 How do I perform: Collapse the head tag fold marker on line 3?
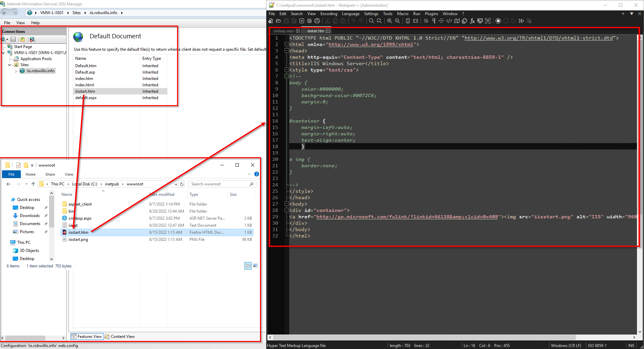click(x=286, y=51)
